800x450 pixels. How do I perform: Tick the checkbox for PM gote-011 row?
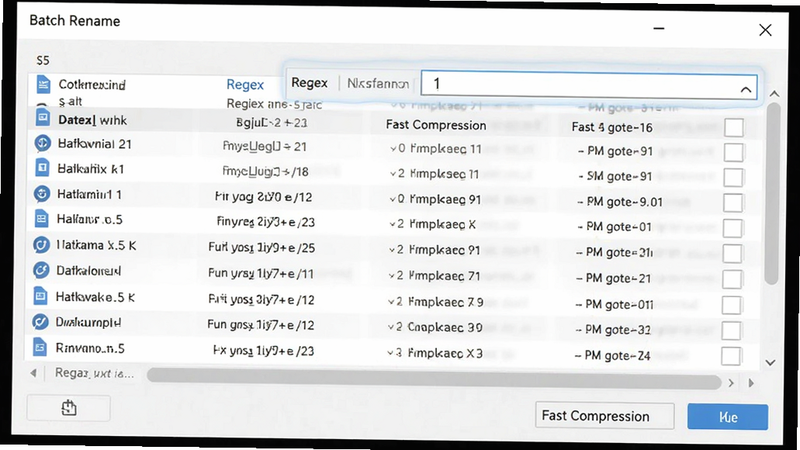tap(732, 305)
